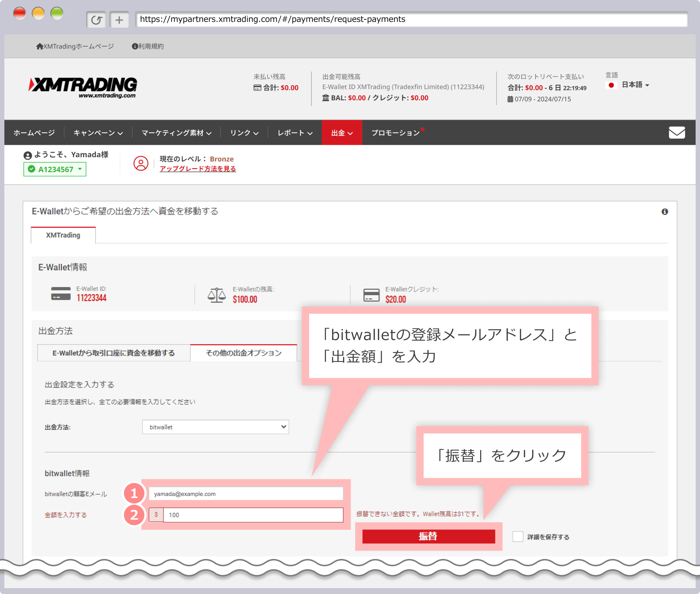Click the new tab plus icon
The height and width of the screenshot is (594, 700).
tap(119, 20)
